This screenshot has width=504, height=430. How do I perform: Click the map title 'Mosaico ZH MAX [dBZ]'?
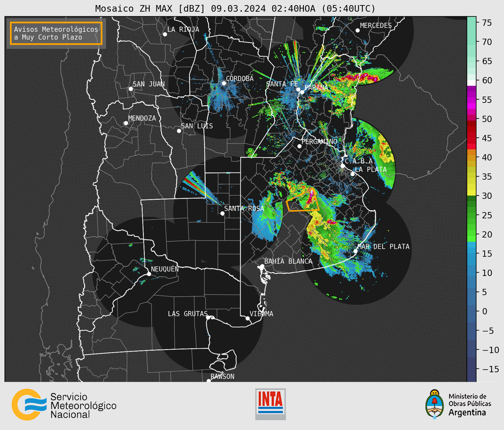click(x=150, y=9)
